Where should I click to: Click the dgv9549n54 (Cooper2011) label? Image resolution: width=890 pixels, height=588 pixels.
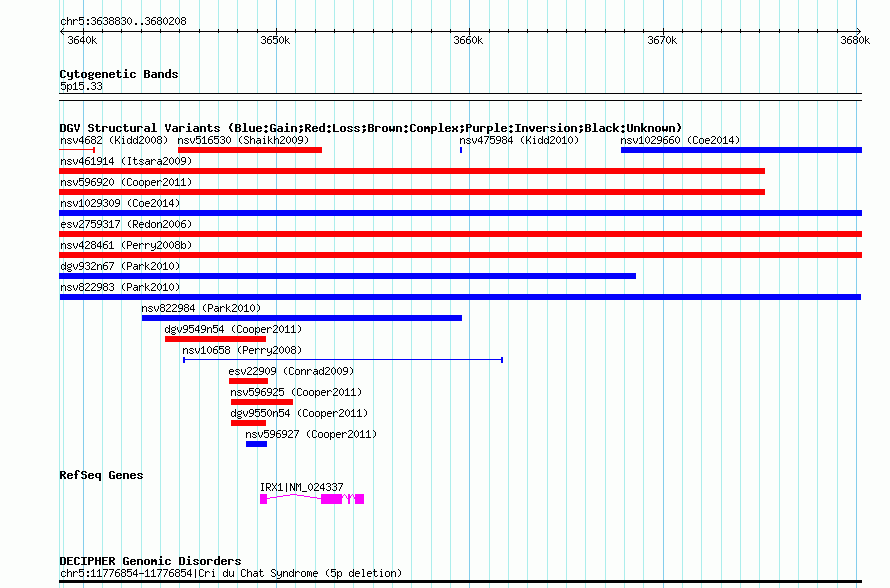coord(233,329)
